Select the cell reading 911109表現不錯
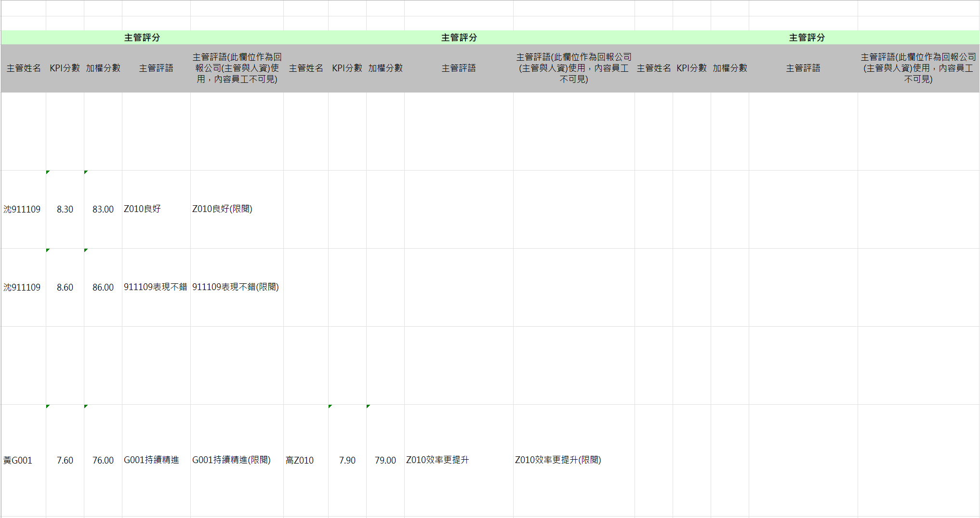The image size is (980, 518). [x=155, y=287]
